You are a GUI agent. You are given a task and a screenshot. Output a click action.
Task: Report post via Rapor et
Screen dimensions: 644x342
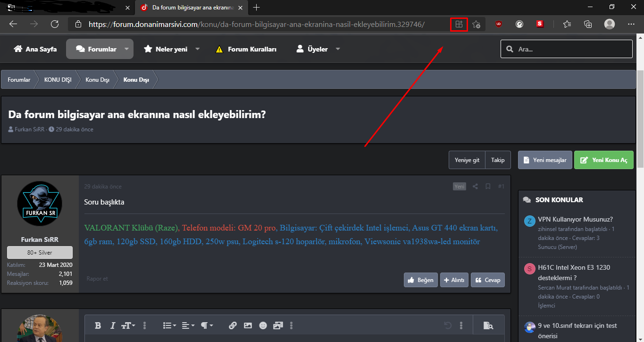97,279
